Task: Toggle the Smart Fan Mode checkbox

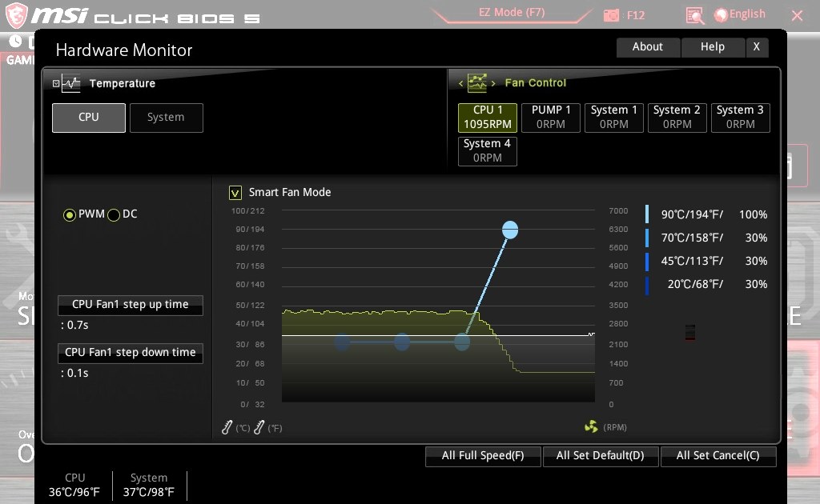Action: pos(235,193)
